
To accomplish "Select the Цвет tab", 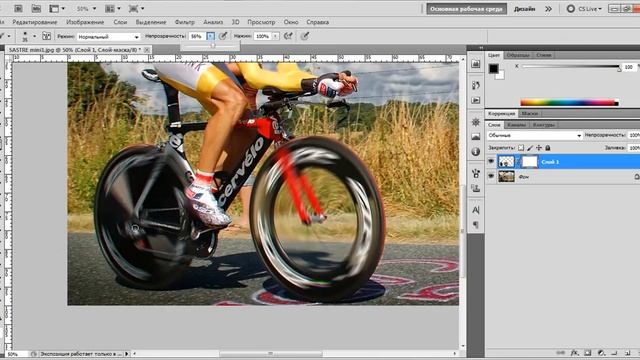I will click(494, 55).
